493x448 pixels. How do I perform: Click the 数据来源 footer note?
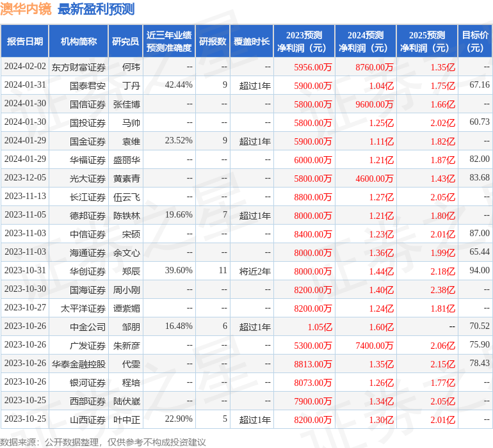(103, 442)
